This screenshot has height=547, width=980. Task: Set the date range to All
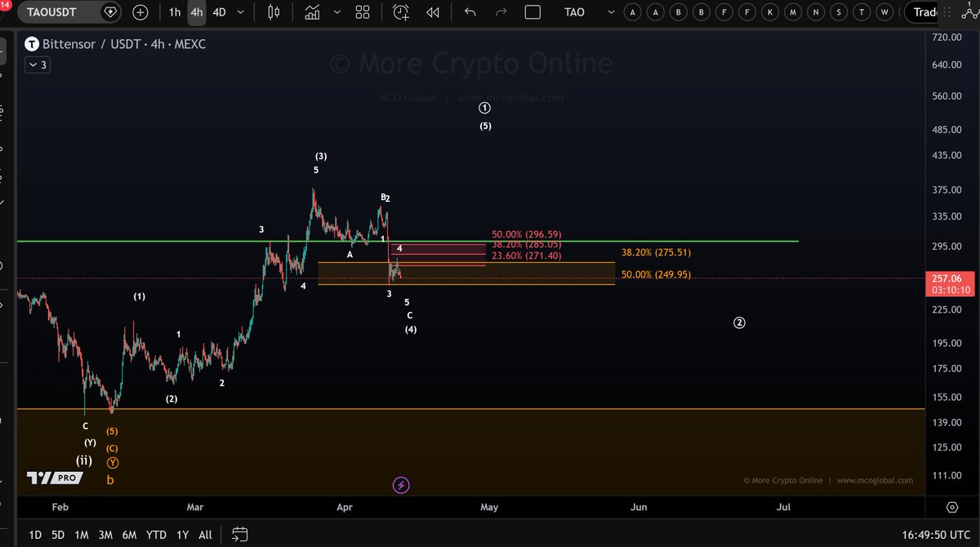click(x=205, y=535)
